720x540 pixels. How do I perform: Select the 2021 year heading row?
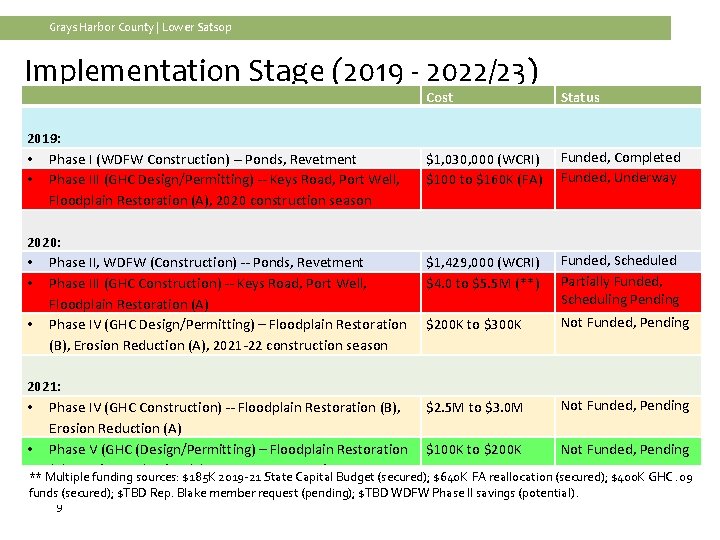tap(361, 376)
